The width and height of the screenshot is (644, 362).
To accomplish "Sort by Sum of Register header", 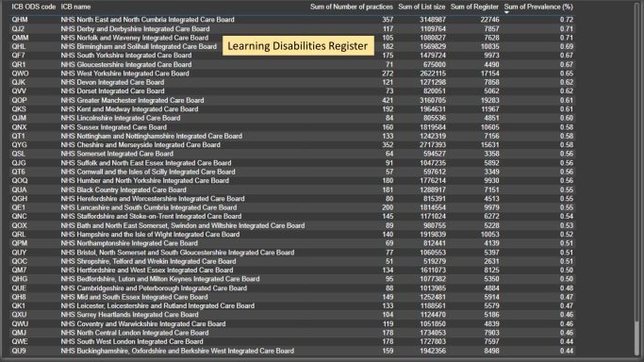I will pos(474,7).
